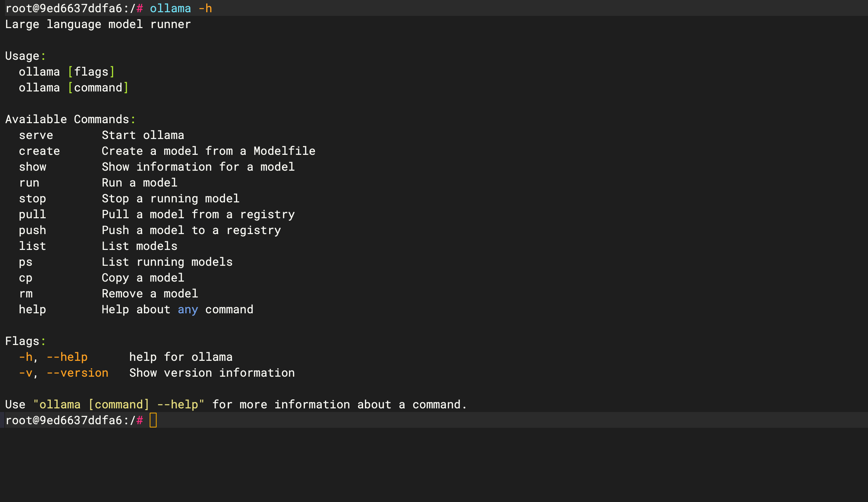Click the 'show' command entry
Screen dimensions: 868x502
32,167
